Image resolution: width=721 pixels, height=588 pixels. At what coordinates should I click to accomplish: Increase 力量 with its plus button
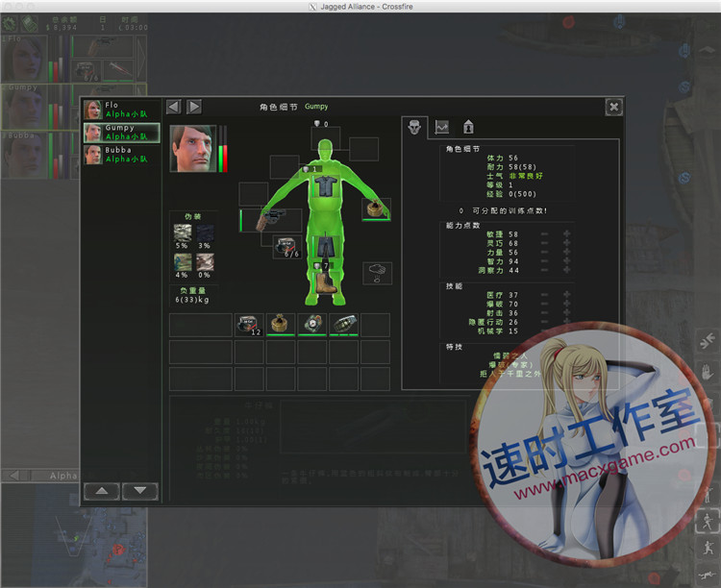(567, 252)
